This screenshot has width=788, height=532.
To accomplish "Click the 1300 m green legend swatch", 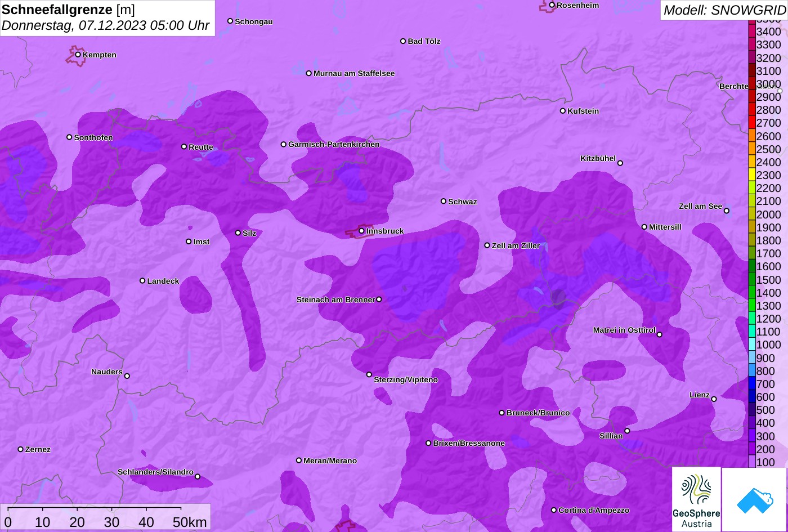I will pyautogui.click(x=752, y=306).
